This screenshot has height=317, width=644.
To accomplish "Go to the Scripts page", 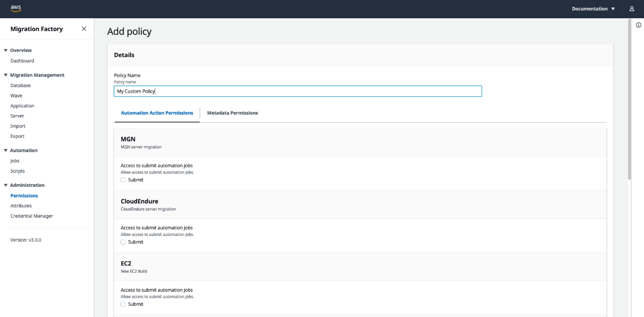I will (17, 171).
